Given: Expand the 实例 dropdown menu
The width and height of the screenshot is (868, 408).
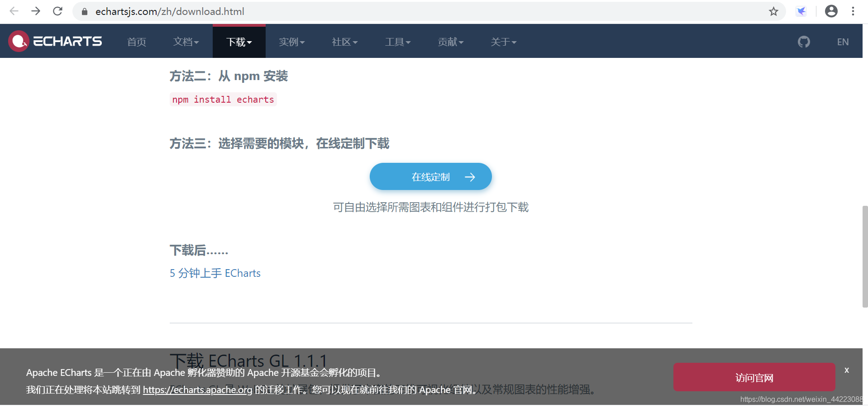Looking at the screenshot, I should 292,42.
